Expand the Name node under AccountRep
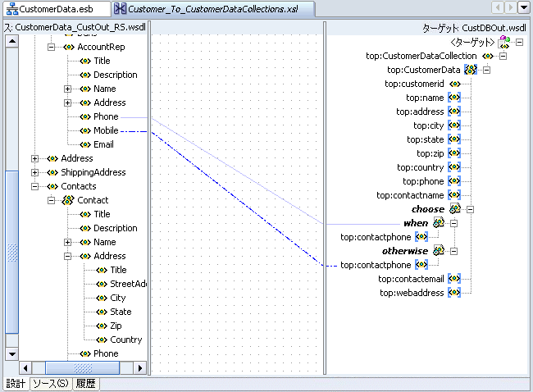 pos(67,89)
